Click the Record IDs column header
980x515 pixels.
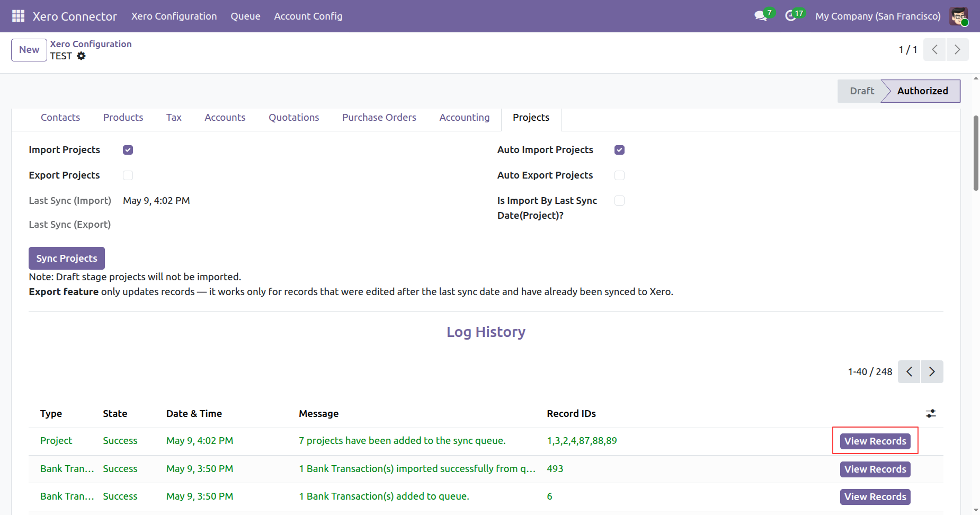(x=571, y=414)
